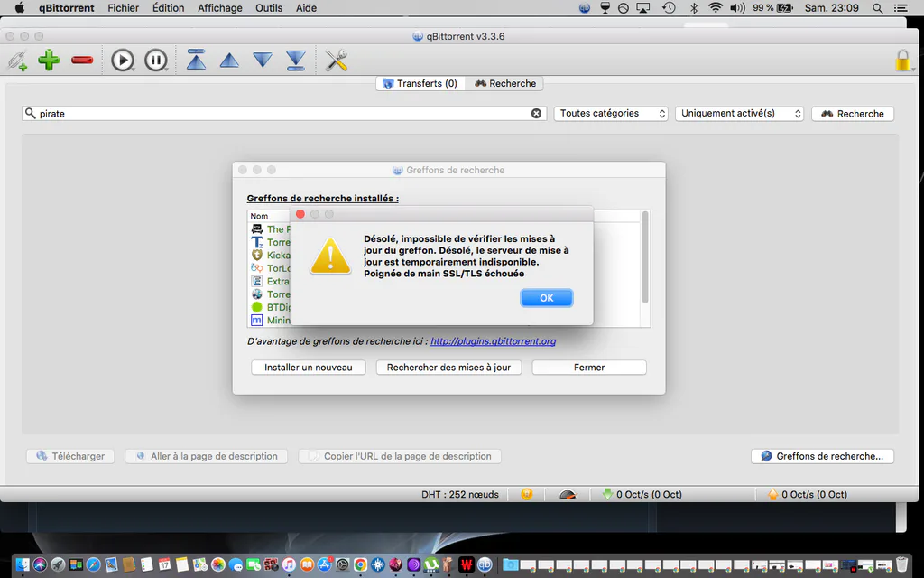The height and width of the screenshot is (578, 924).
Task: Open Finder from the Dock
Action: [x=23, y=564]
